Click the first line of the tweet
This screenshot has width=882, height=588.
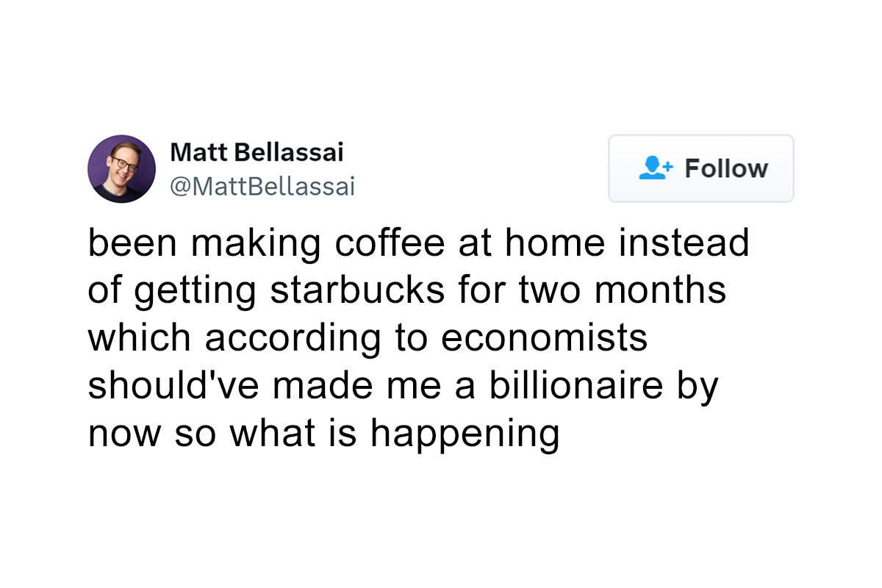(x=419, y=243)
